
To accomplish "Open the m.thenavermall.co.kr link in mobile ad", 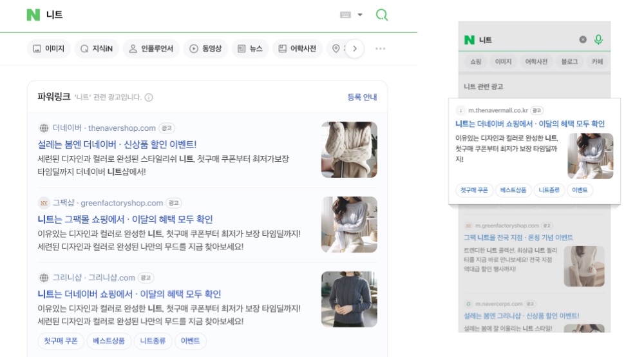I will (x=498, y=110).
